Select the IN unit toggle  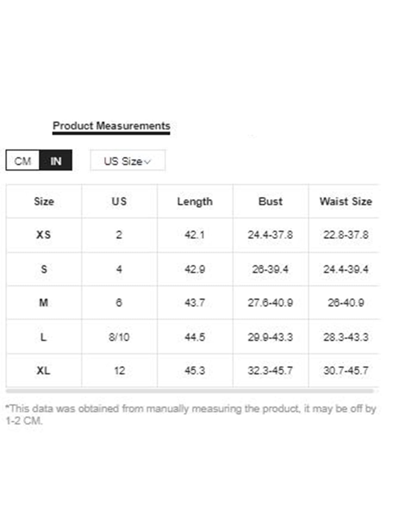click(x=56, y=161)
